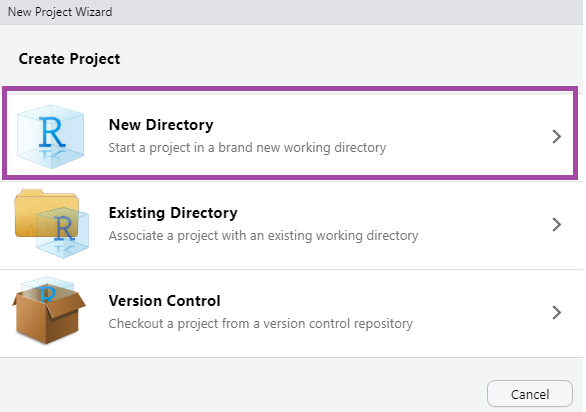The height and width of the screenshot is (412, 586).
Task: Click the translucent R cube overlapping the folder
Action: coord(65,234)
